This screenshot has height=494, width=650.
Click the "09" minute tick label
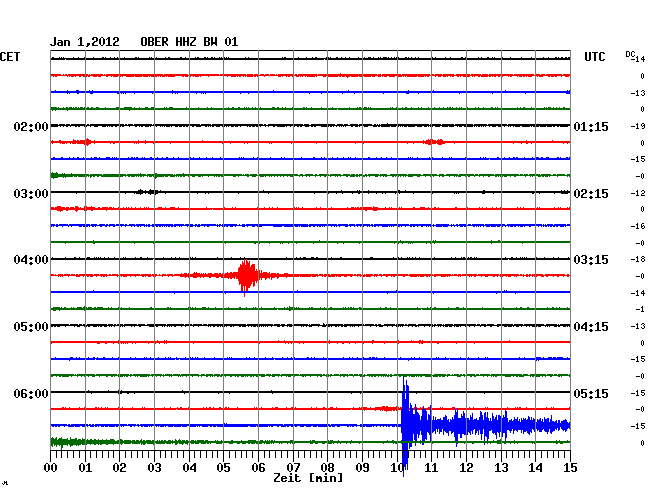coord(362,468)
